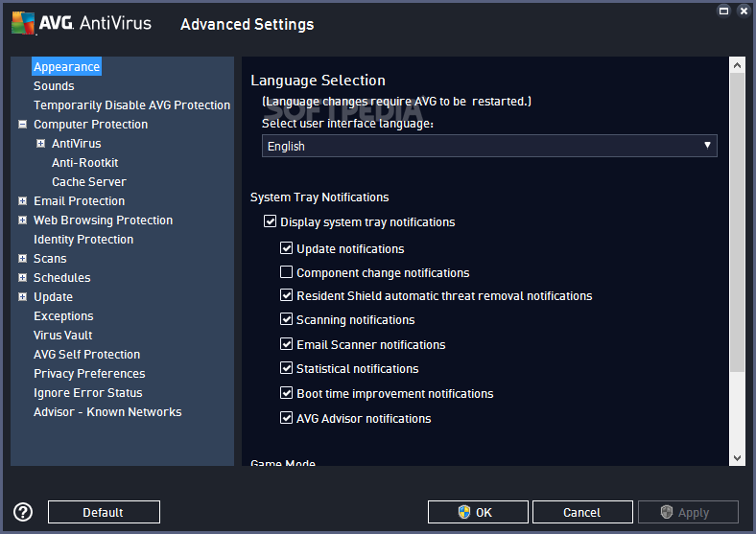Viewport: 756px width, 534px height.
Task: Toggle Resident Shield automatic threat removal notifications
Action: [x=287, y=295]
